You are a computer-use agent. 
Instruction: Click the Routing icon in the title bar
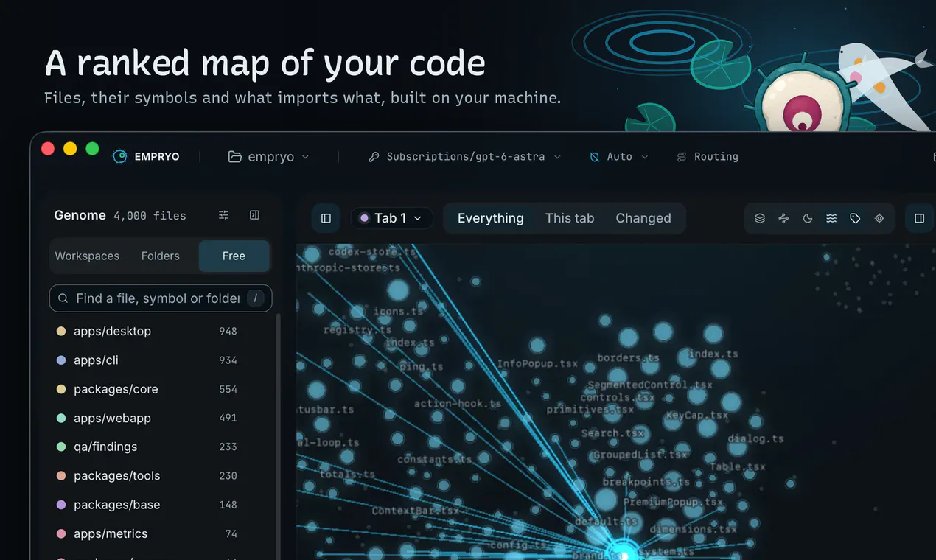click(x=682, y=157)
